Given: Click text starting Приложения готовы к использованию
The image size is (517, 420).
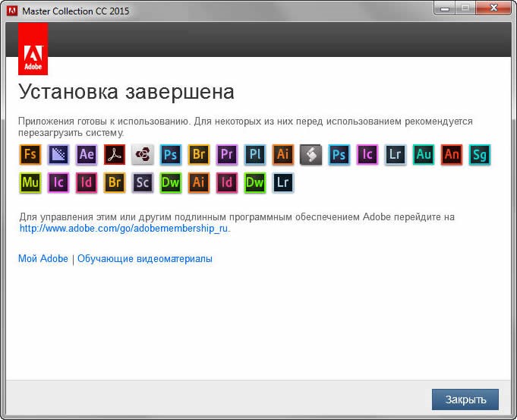Looking at the screenshot, I should (245, 127).
